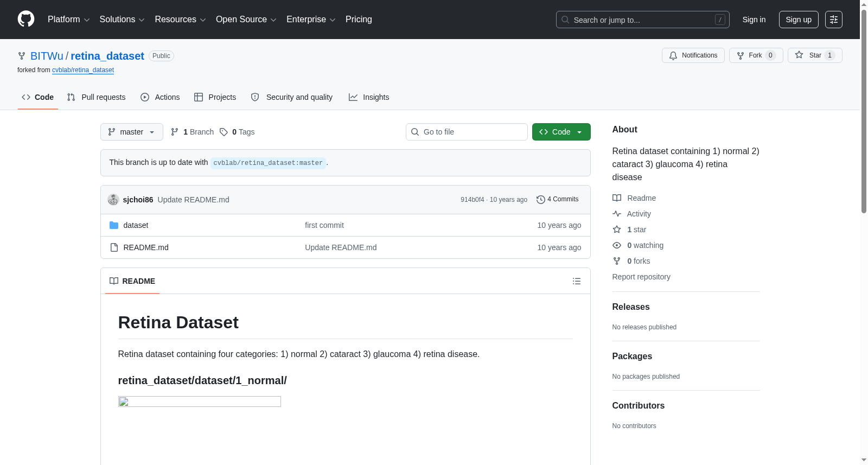Expand the Open Source menu
Screen dimensions: 868x465
(246, 20)
